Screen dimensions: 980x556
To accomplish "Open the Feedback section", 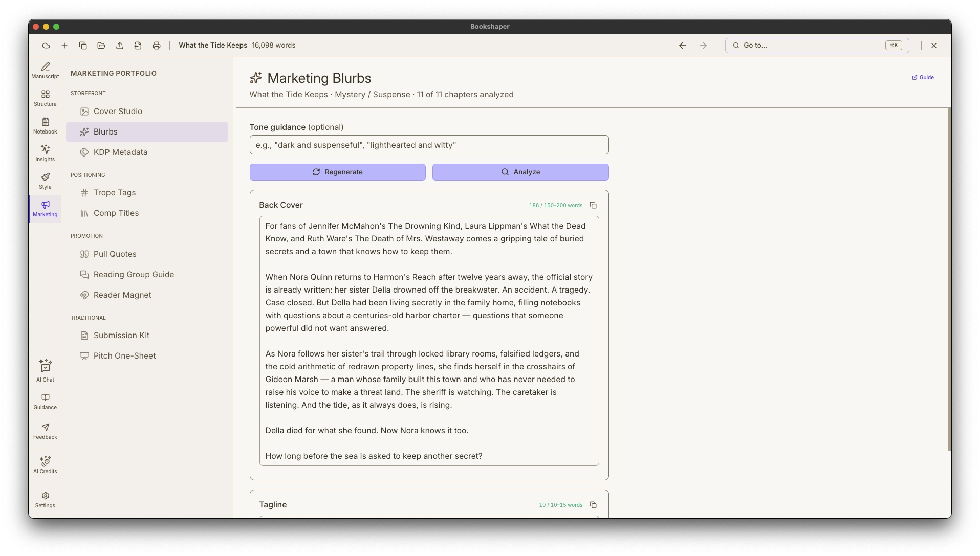I will [x=45, y=431].
